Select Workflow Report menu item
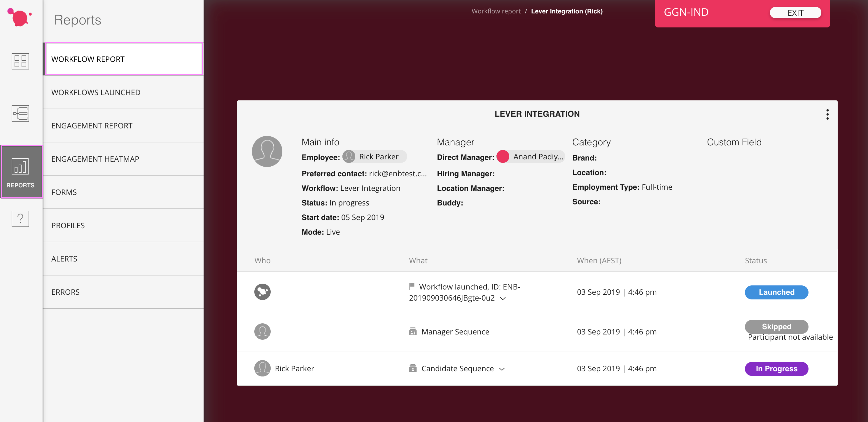 [x=124, y=59]
